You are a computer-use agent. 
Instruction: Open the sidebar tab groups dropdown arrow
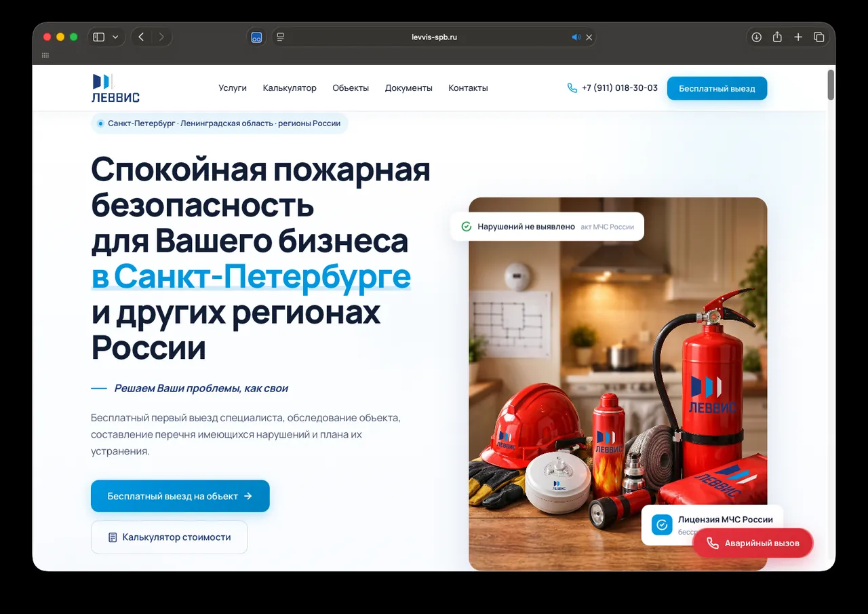115,37
